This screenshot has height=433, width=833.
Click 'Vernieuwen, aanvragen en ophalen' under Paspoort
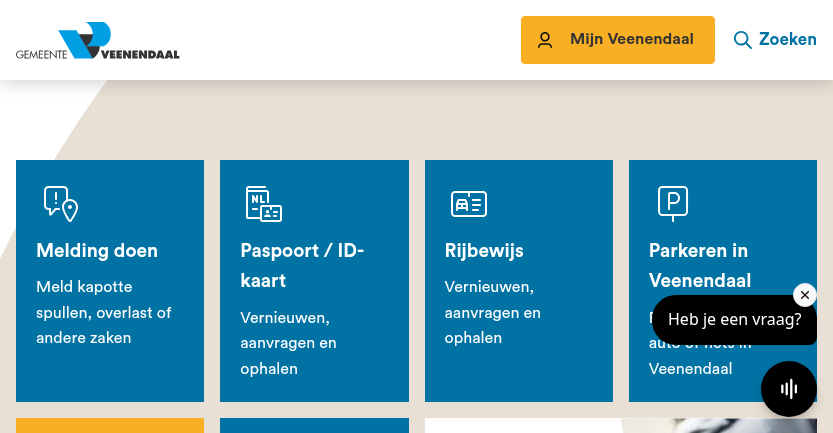point(288,343)
